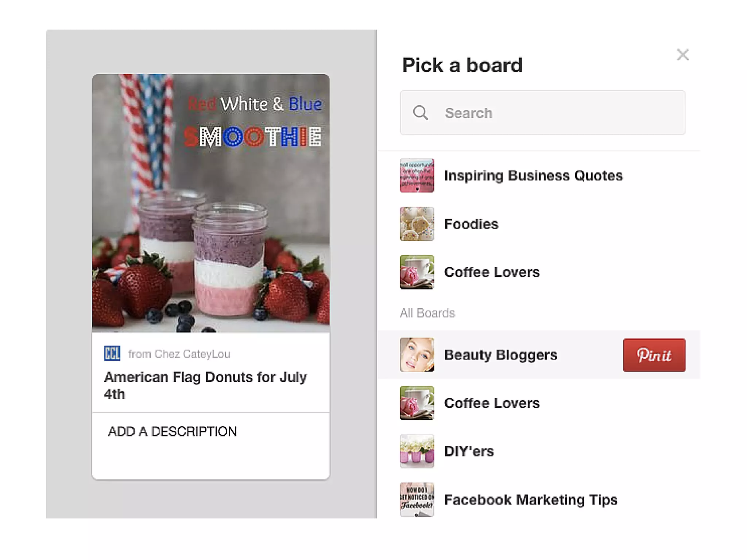The image size is (747, 560).
Task: Click the Coffee Lovers thumbnail under All Boards
Action: tap(417, 403)
